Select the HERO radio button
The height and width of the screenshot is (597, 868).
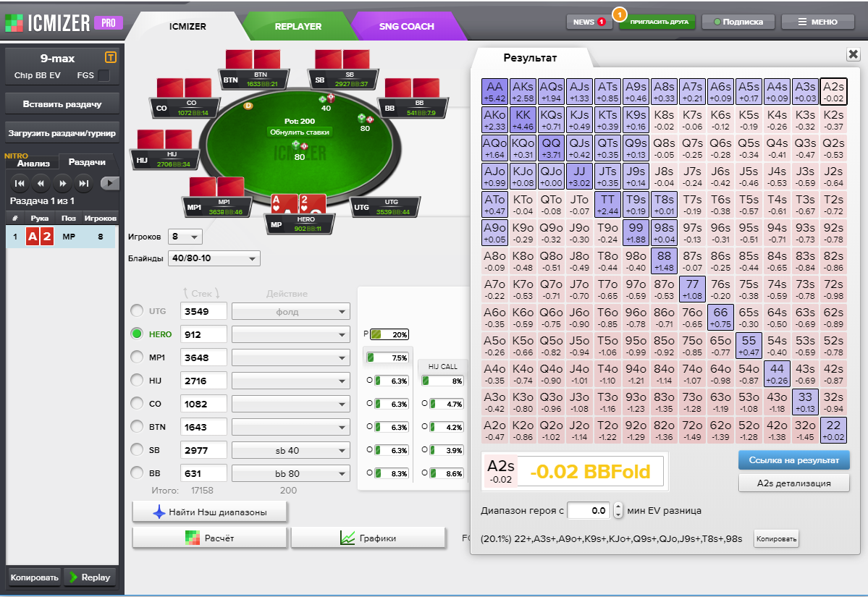click(x=137, y=334)
